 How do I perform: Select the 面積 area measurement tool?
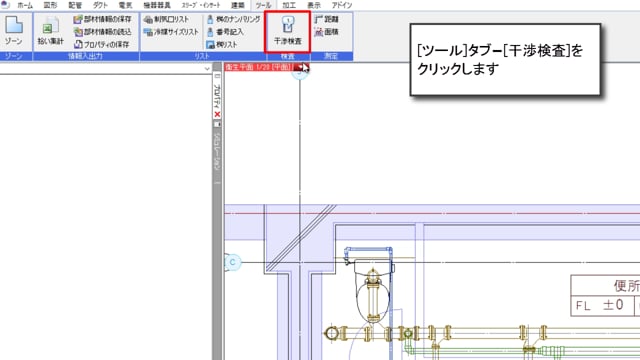click(x=327, y=32)
